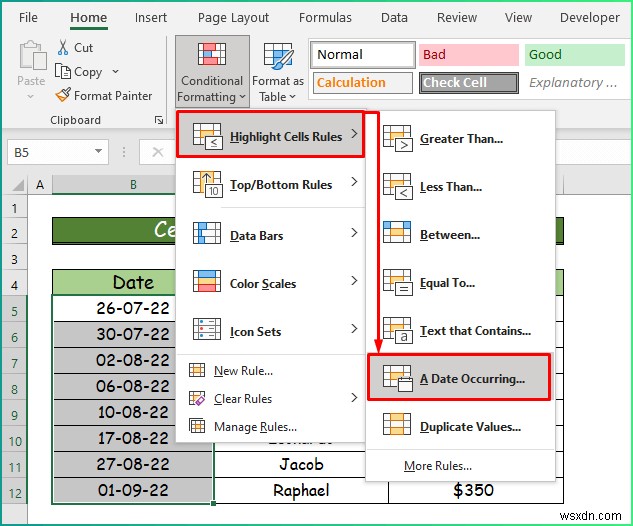Click the formula bar cancel X
Image resolution: width=633 pixels, height=526 pixels.
coord(157,152)
